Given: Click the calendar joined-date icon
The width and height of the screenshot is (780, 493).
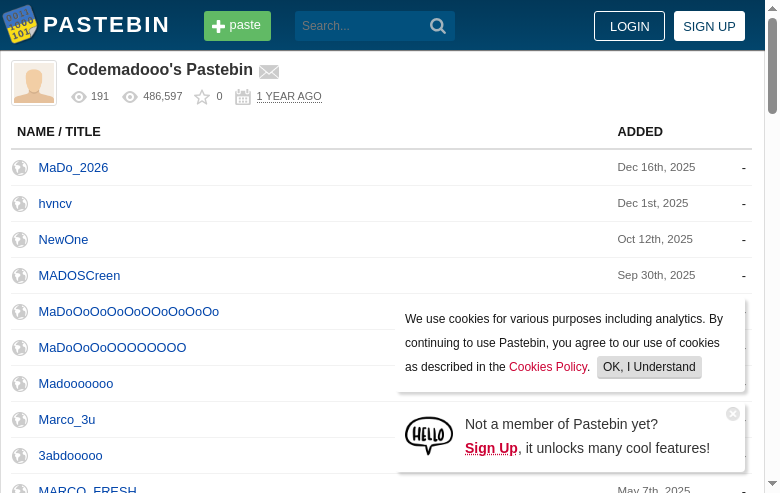Looking at the screenshot, I should coord(243,97).
